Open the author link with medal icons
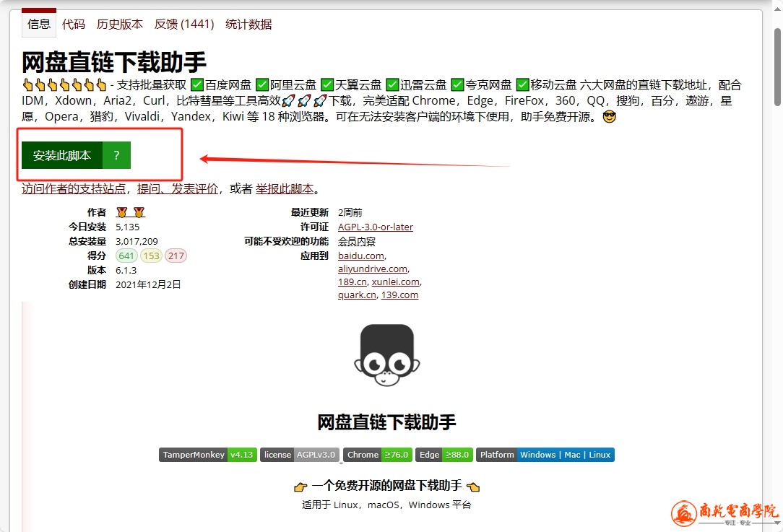This screenshot has width=783, height=532. [130, 213]
